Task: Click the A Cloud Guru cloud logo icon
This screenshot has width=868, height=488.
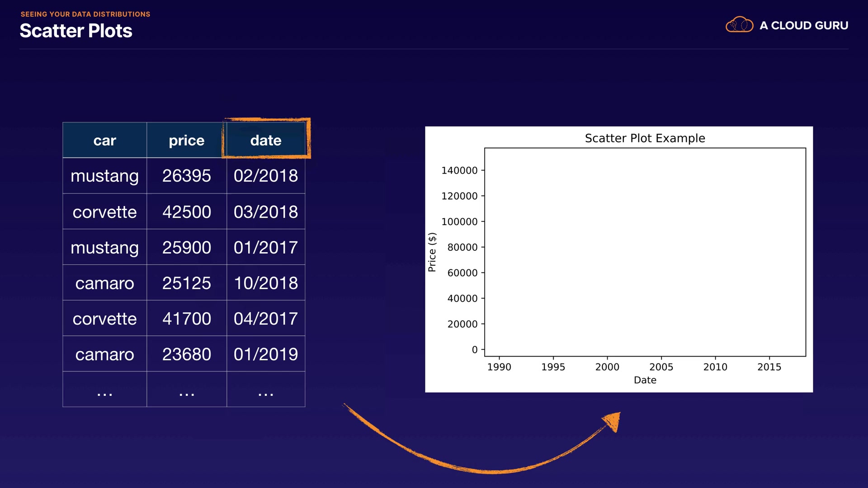Action: pyautogui.click(x=739, y=25)
